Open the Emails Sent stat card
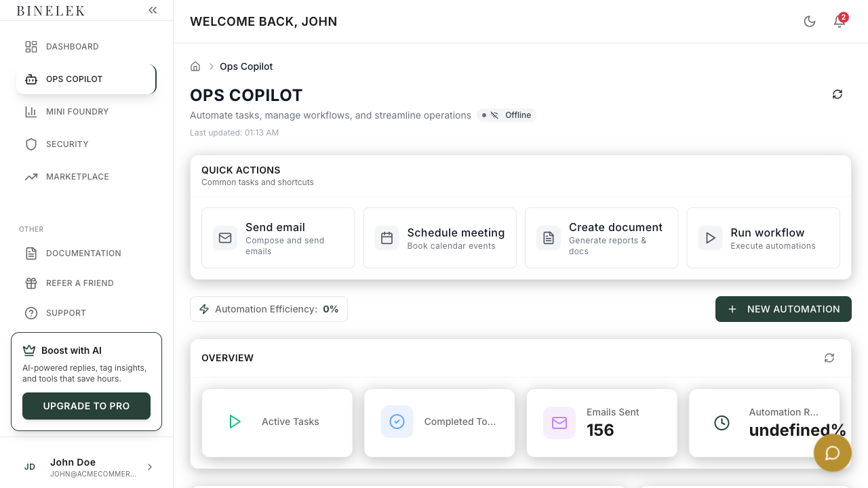Image resolution: width=868 pixels, height=488 pixels. point(601,422)
